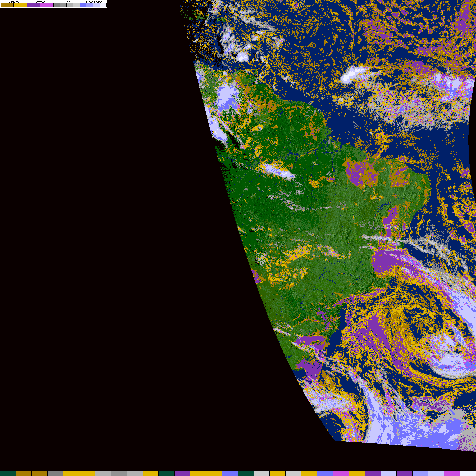
Task: Click the Multicamadas legend label
Action: (93, 2)
